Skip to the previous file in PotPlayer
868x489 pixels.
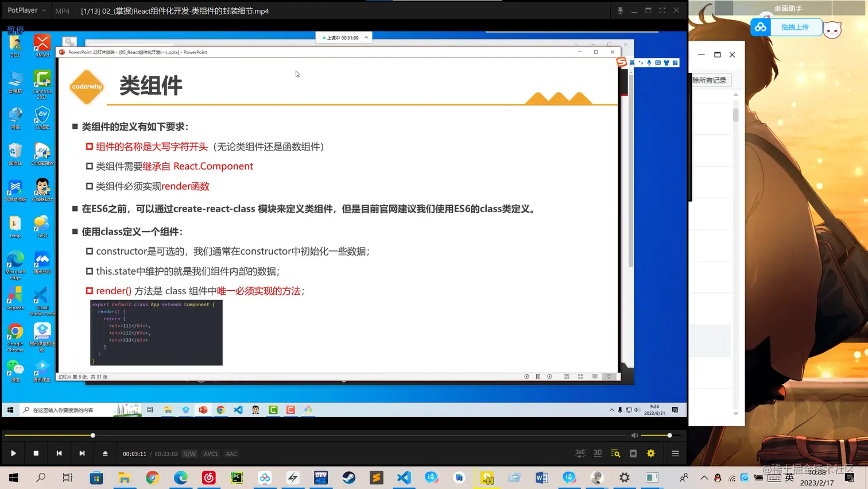(x=59, y=453)
